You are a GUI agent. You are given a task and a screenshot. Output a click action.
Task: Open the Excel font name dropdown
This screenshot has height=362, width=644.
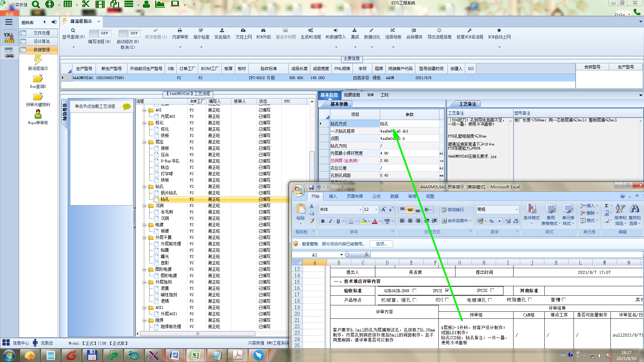360,209
